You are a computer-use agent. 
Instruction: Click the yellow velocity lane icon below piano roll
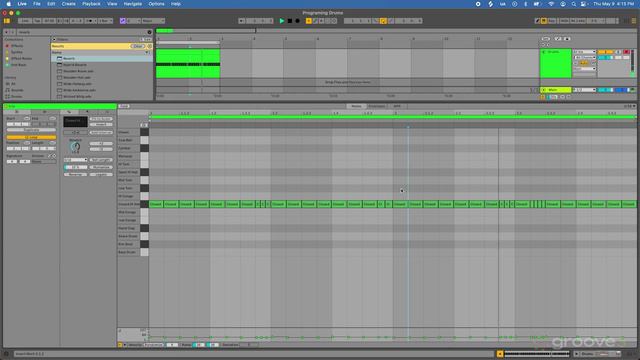[x=120, y=345]
